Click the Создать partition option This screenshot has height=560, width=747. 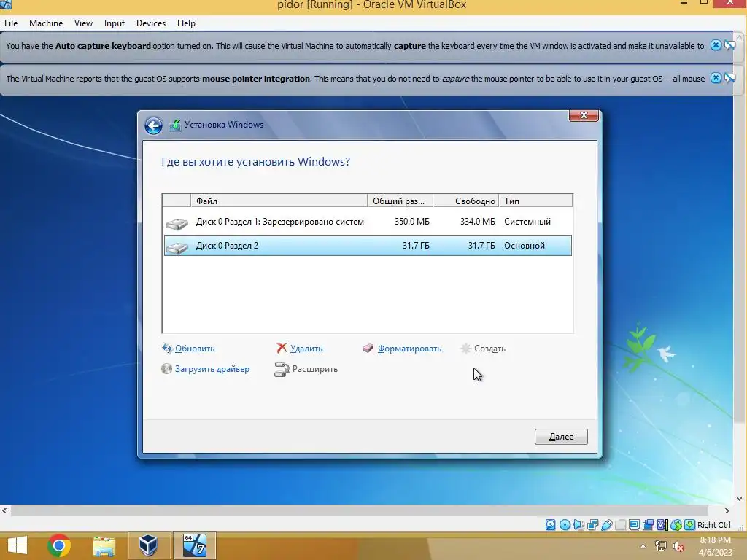point(489,349)
